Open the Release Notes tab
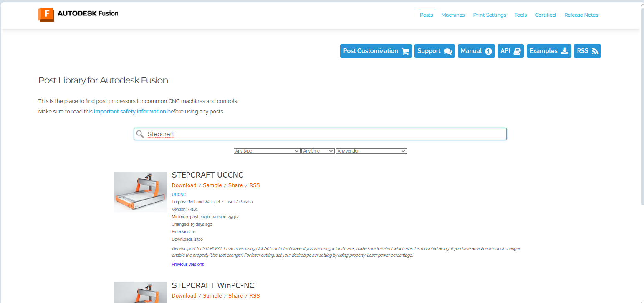This screenshot has width=644, height=303. click(581, 15)
